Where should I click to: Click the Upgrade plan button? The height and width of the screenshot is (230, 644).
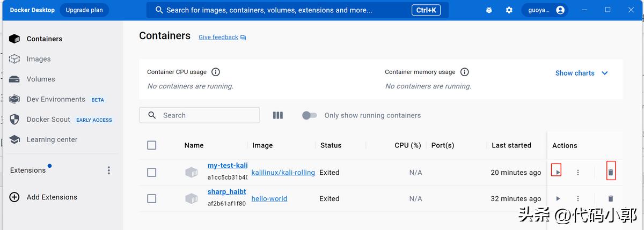pyautogui.click(x=84, y=10)
